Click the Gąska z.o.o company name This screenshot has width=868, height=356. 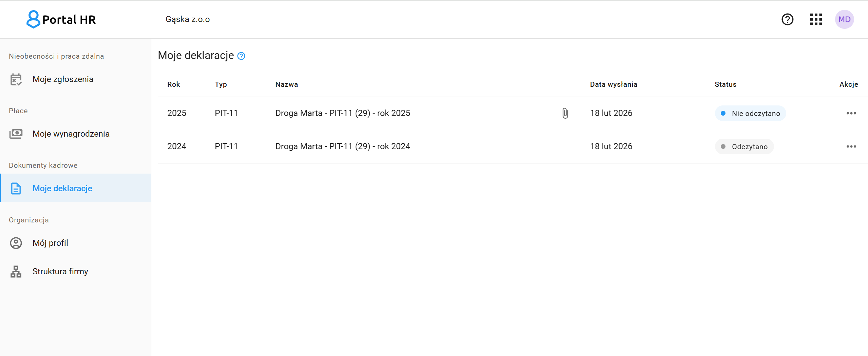(x=188, y=19)
